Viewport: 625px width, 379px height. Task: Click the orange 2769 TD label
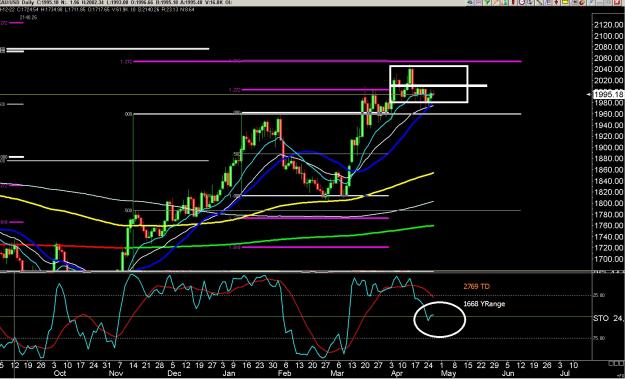(476, 286)
